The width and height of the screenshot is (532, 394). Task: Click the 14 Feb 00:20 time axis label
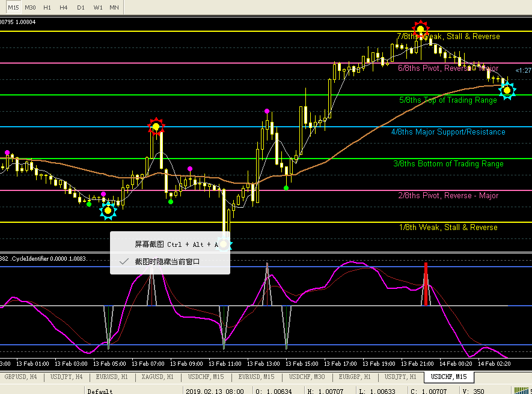[x=456, y=363]
